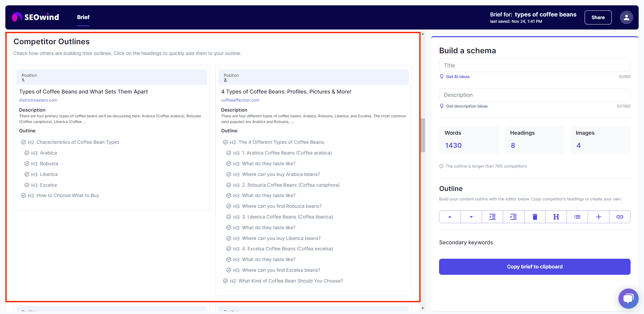Move outline heading down using down arrow icon

pos(471,217)
